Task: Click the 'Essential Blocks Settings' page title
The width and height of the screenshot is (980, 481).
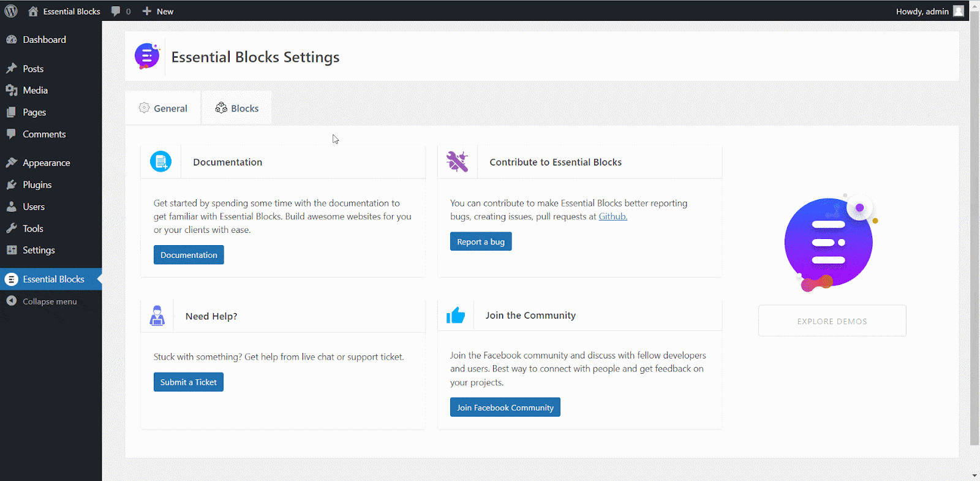Action: 255,57
